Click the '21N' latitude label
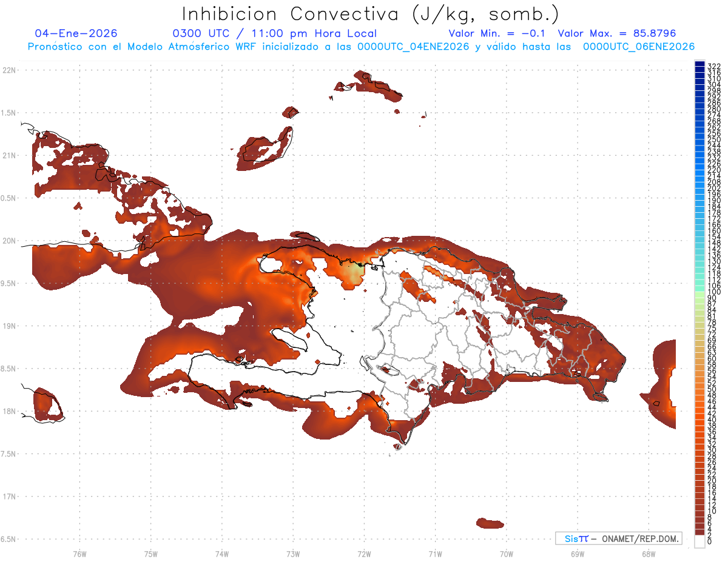Image resolution: width=728 pixels, height=562 pixels. tap(10, 155)
